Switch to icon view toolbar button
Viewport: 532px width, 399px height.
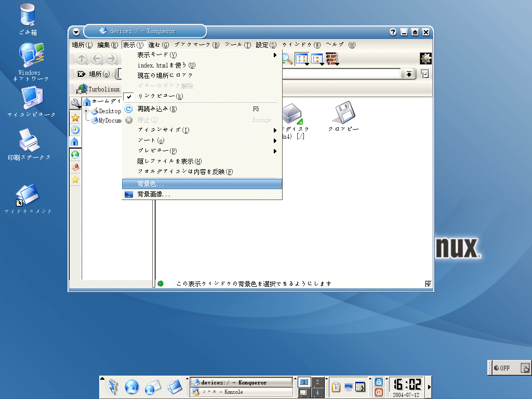pos(302,59)
